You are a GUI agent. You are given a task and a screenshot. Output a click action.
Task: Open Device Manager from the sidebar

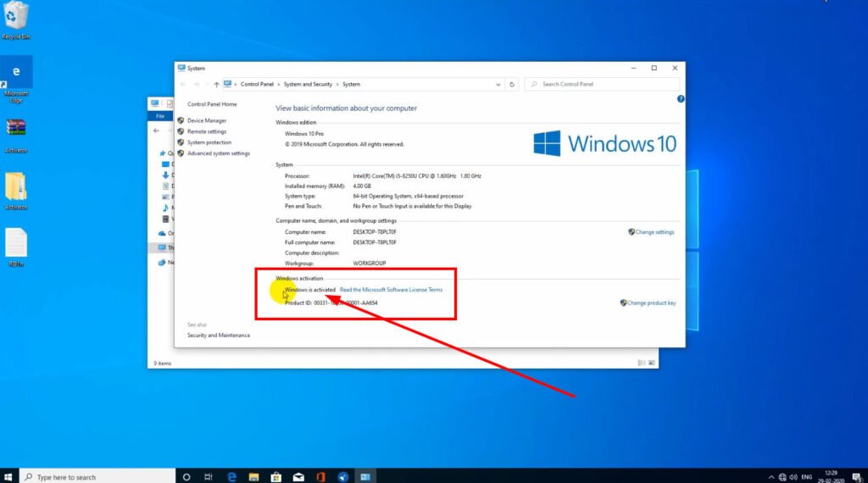tap(207, 120)
